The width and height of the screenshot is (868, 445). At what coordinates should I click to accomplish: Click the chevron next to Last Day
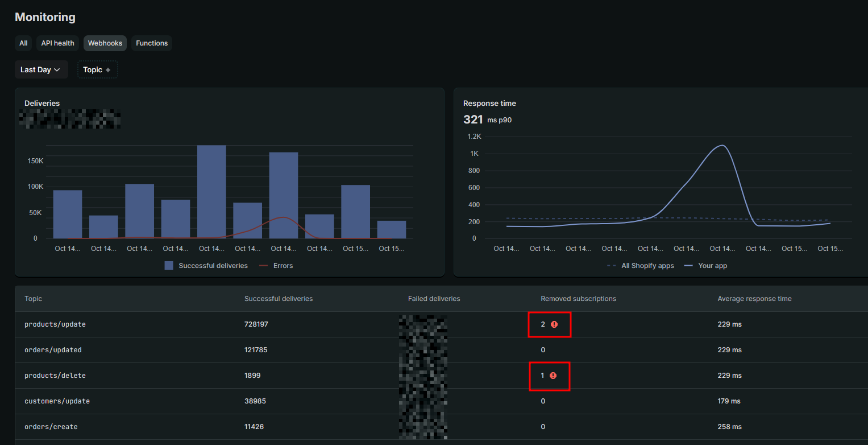click(x=57, y=70)
